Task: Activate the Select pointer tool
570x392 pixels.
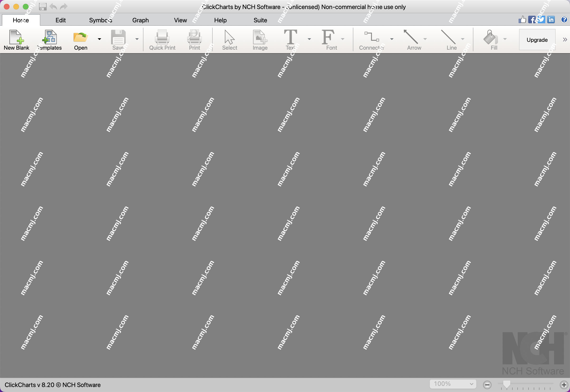Action: click(229, 40)
